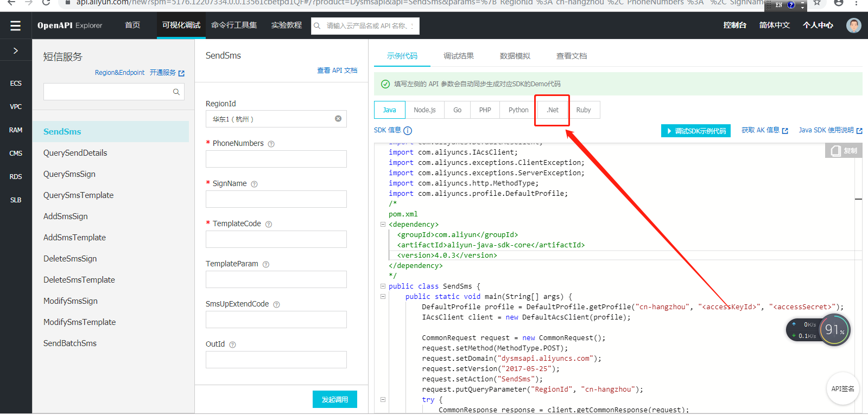Clear the RegionId selection
Viewport: 868px width, 415px height.
click(338, 119)
